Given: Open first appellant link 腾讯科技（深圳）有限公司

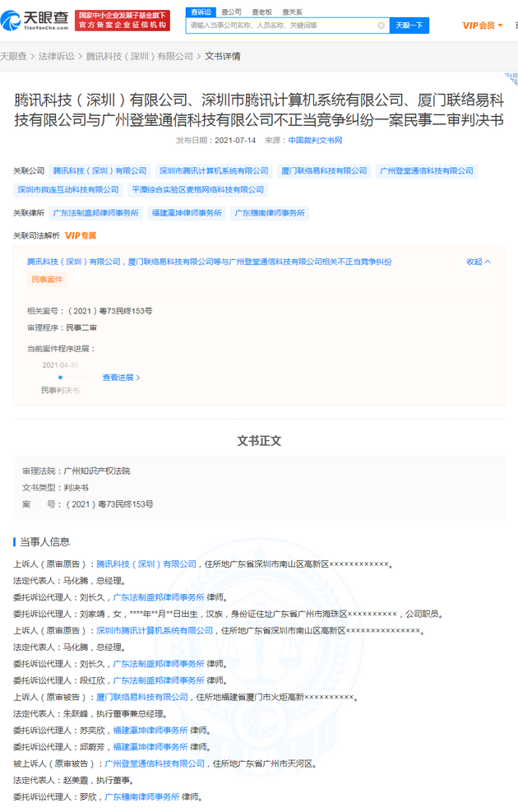Looking at the screenshot, I should point(146,564).
